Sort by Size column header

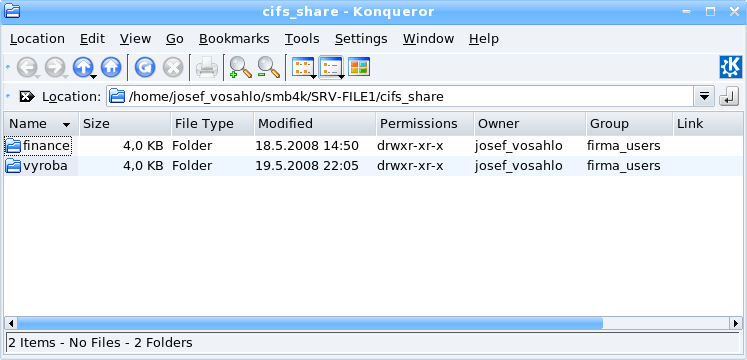click(125, 124)
